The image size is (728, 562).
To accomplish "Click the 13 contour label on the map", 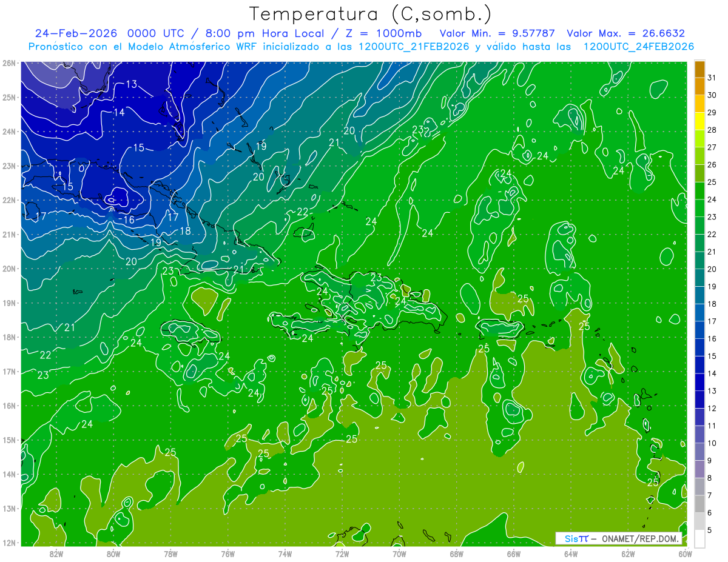I will 132,84.
